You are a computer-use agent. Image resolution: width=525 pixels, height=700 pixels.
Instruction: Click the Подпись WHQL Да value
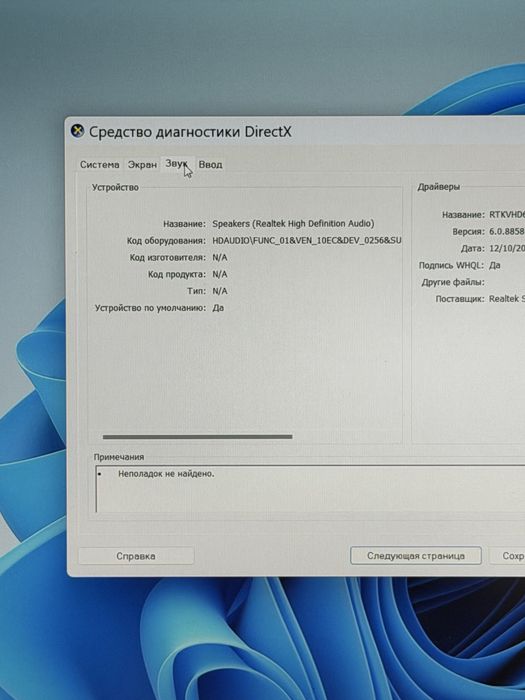point(495,265)
